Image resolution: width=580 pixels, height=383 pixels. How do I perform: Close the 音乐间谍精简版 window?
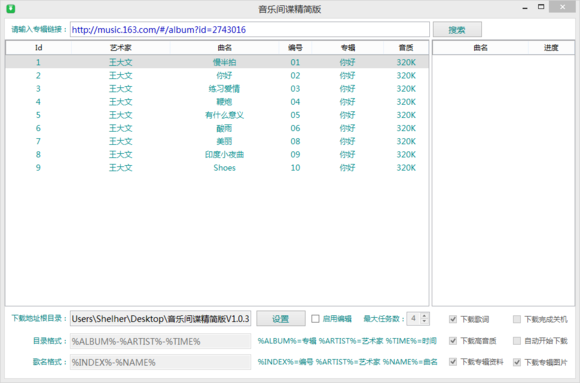(x=563, y=7)
